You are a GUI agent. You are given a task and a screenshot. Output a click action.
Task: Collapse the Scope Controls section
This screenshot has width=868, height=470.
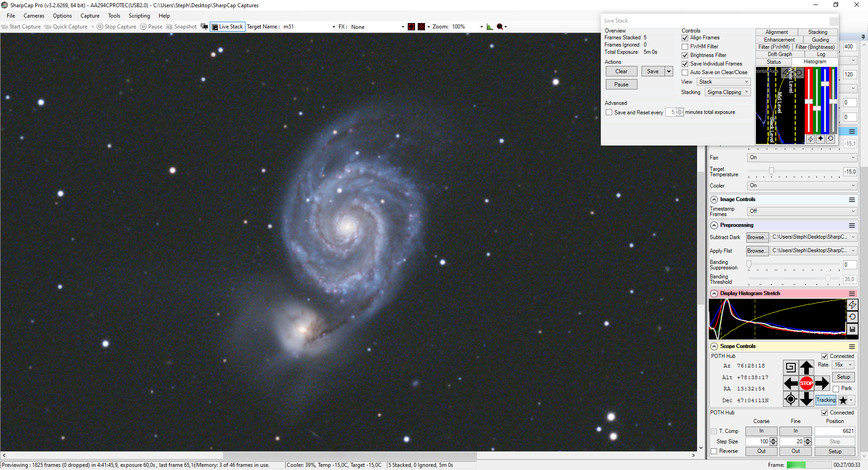714,346
